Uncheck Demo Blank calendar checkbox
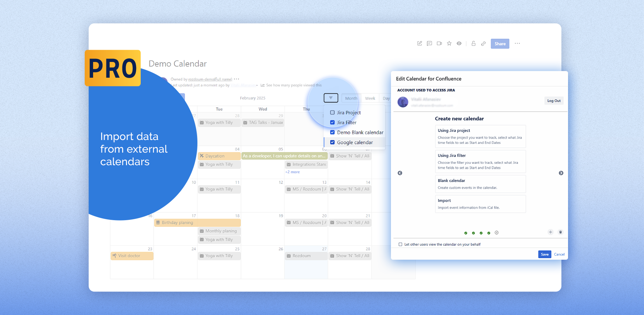 coord(332,132)
